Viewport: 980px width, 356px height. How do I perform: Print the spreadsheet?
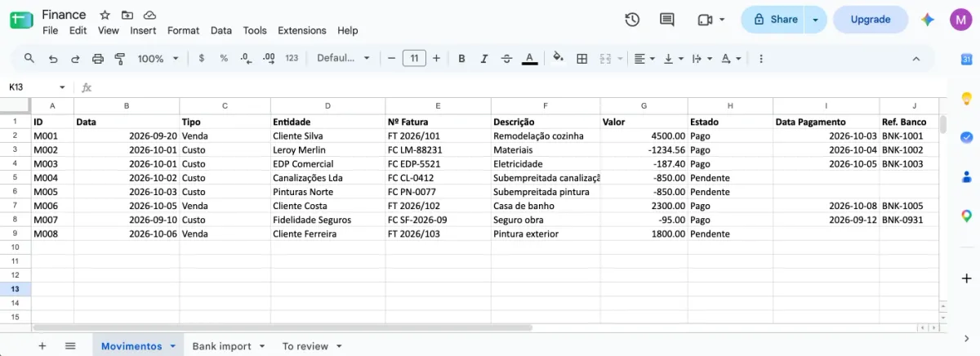pyautogui.click(x=98, y=59)
